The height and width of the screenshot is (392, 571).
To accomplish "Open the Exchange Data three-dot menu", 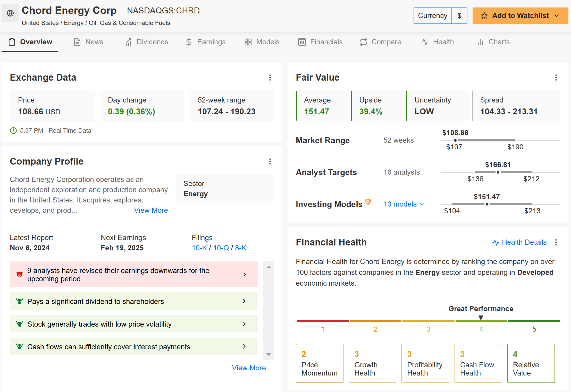I will (270, 78).
